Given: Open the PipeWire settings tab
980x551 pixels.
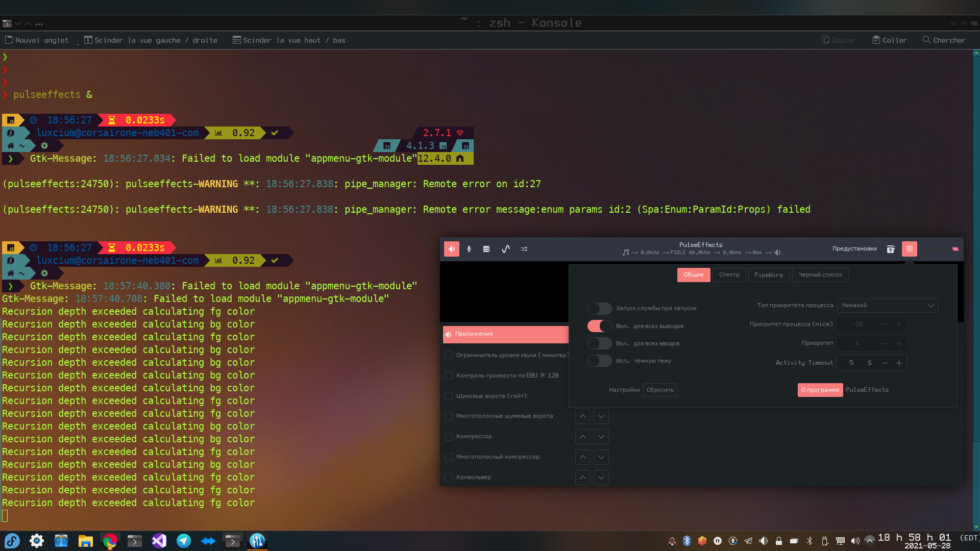Looking at the screenshot, I should point(769,274).
